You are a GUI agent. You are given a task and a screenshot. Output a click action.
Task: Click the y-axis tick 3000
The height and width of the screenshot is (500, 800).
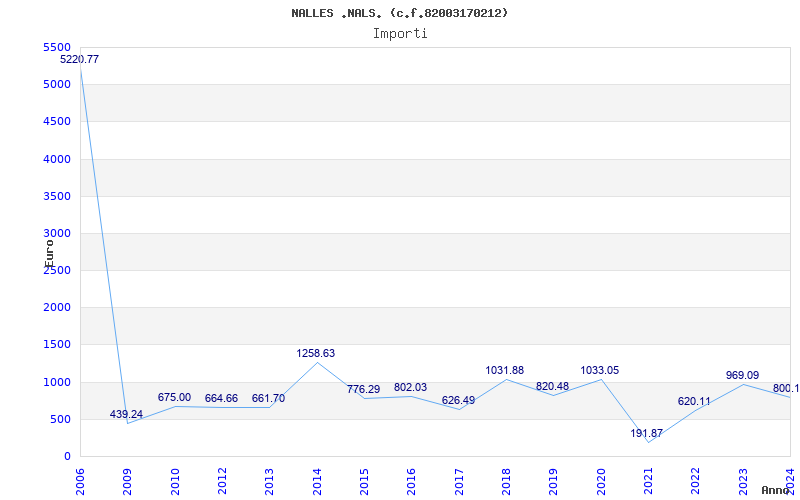pyautogui.click(x=57, y=233)
